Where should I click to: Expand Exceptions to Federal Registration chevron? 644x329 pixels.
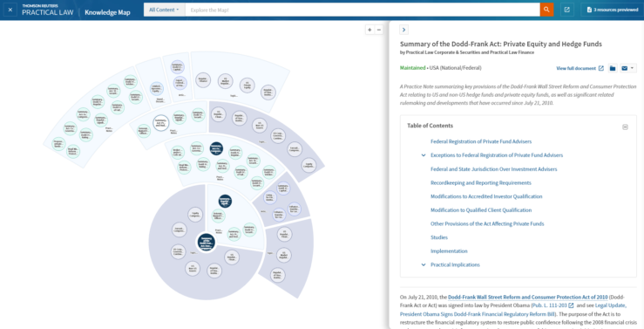[424, 155]
